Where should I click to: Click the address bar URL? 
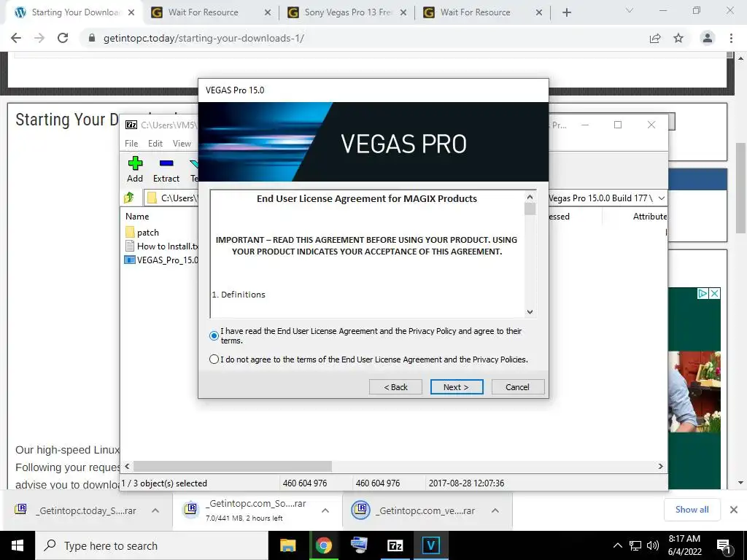[x=204, y=38]
